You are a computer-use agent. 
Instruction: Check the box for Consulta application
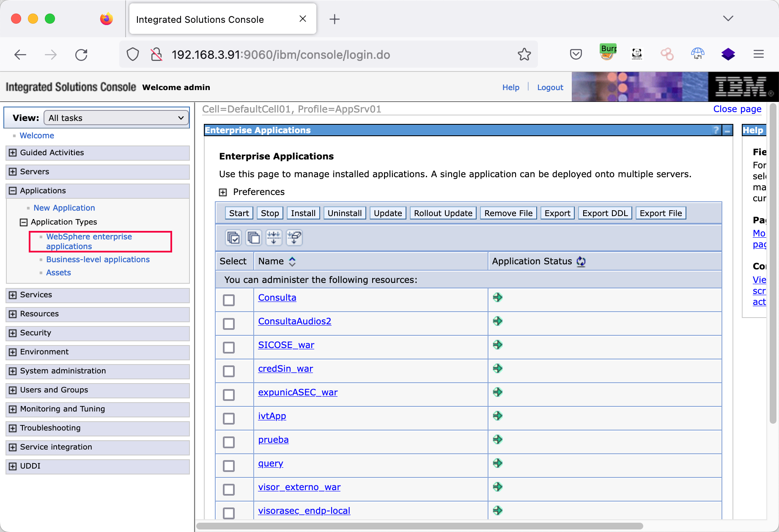point(229,300)
